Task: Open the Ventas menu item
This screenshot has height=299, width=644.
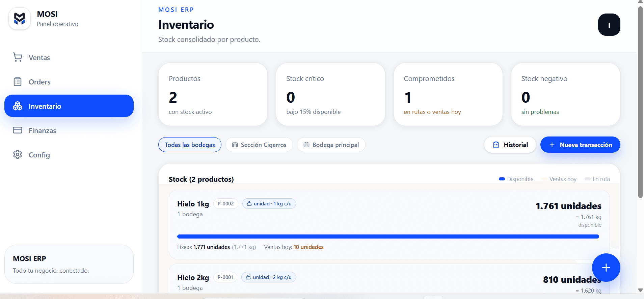Action: coord(69,57)
